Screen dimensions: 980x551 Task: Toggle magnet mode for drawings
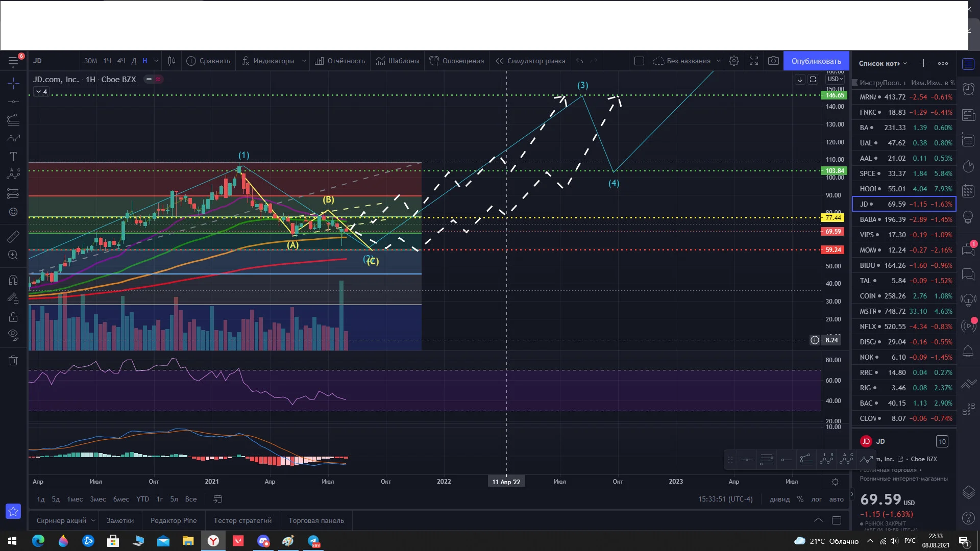13,280
